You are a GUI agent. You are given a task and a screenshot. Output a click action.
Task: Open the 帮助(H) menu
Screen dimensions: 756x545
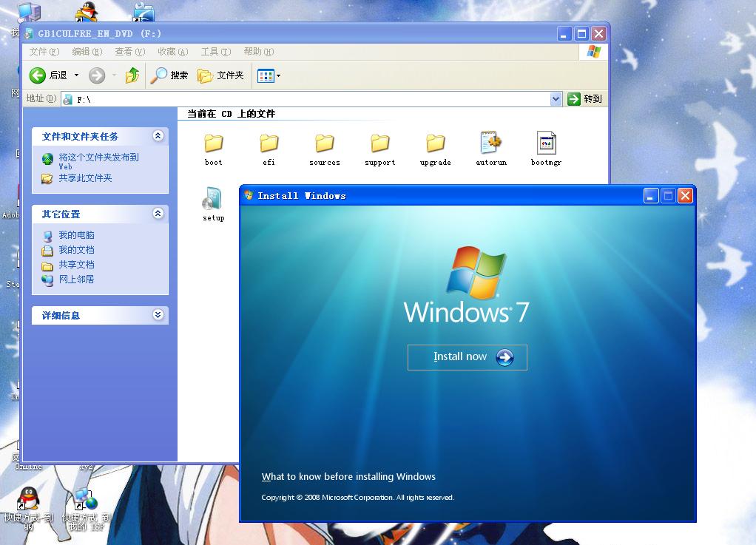pos(258,52)
